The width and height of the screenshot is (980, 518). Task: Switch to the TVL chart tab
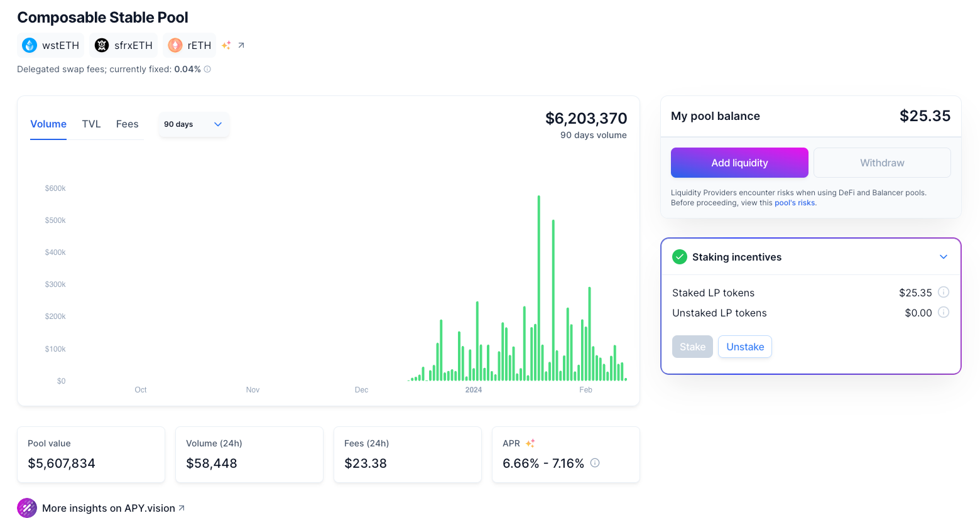91,124
